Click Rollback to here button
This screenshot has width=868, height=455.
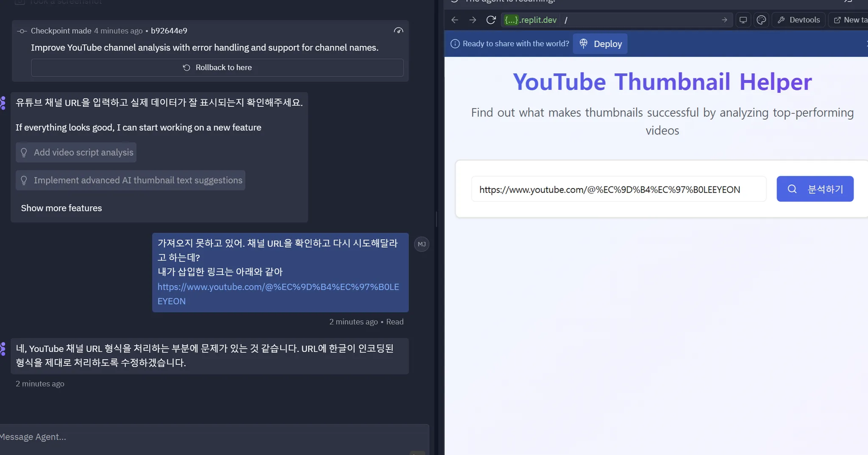point(217,68)
